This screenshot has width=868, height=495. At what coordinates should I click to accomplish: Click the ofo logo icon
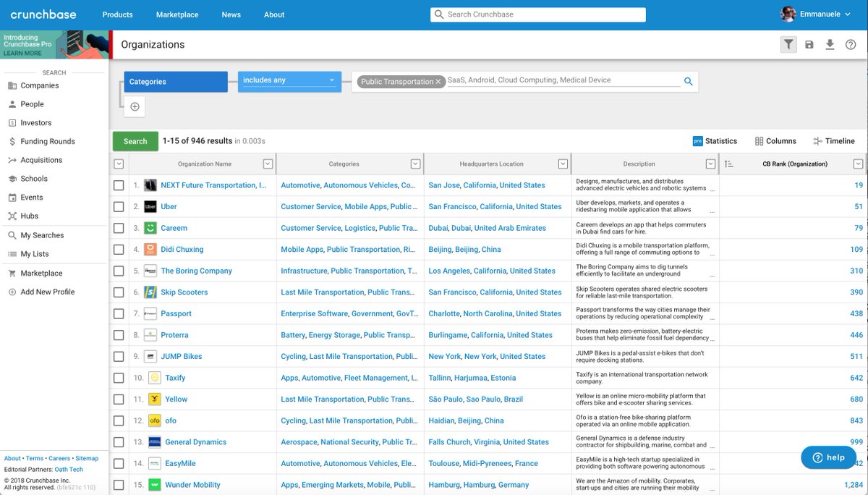tap(155, 420)
